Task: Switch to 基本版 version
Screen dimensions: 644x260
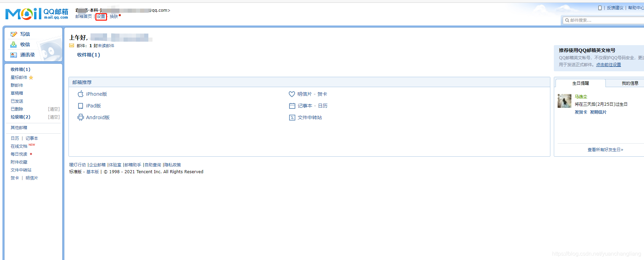Action: (x=93, y=172)
